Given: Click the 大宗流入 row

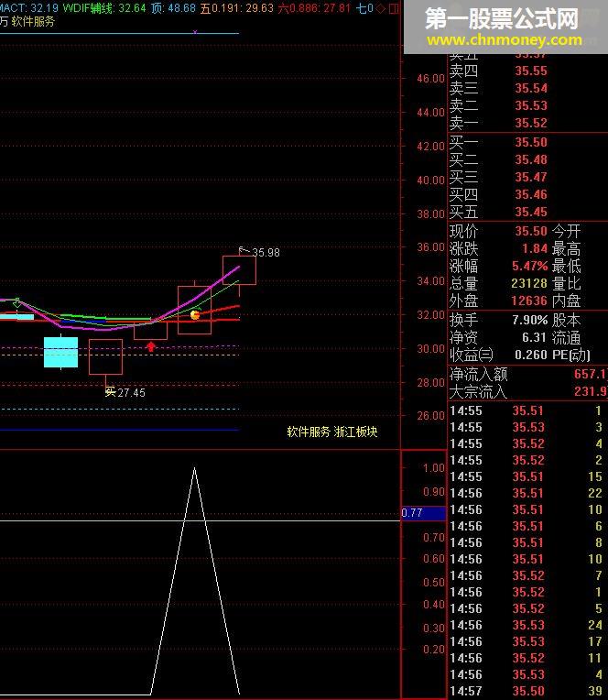Looking at the screenshot, I should click(528, 392).
